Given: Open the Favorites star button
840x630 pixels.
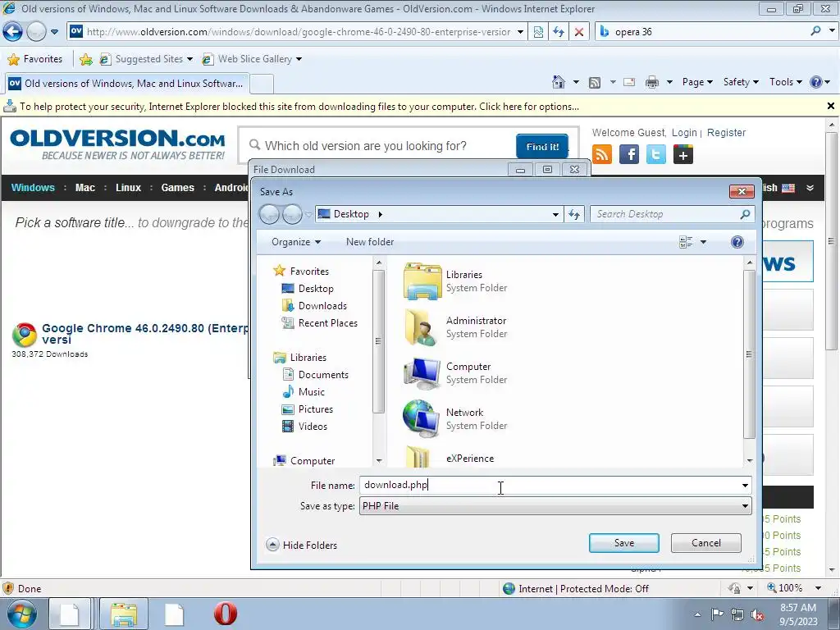Looking at the screenshot, I should click(x=35, y=59).
